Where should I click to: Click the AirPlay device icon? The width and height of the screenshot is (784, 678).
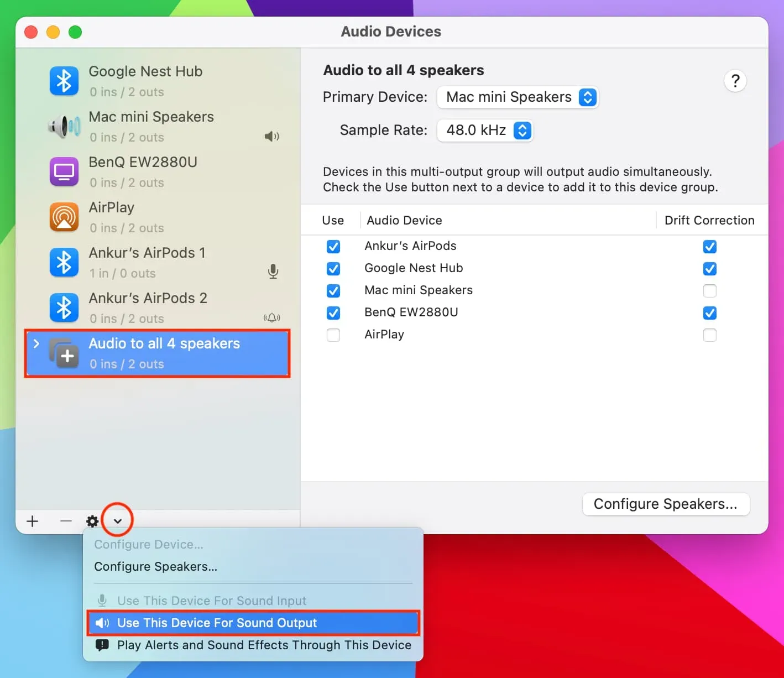[64, 217]
